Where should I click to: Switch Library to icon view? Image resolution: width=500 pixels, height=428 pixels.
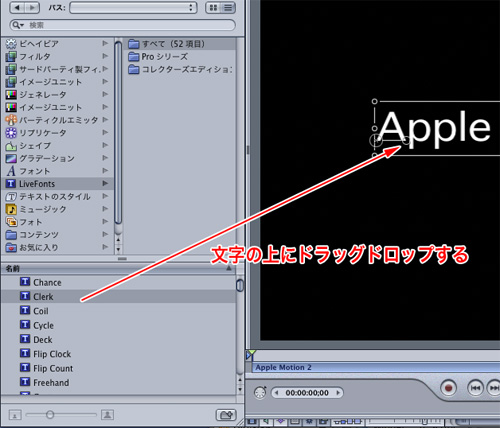[213, 7]
